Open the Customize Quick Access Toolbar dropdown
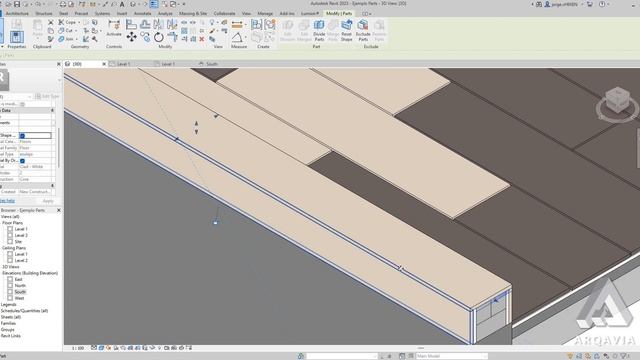 (x=184, y=4)
